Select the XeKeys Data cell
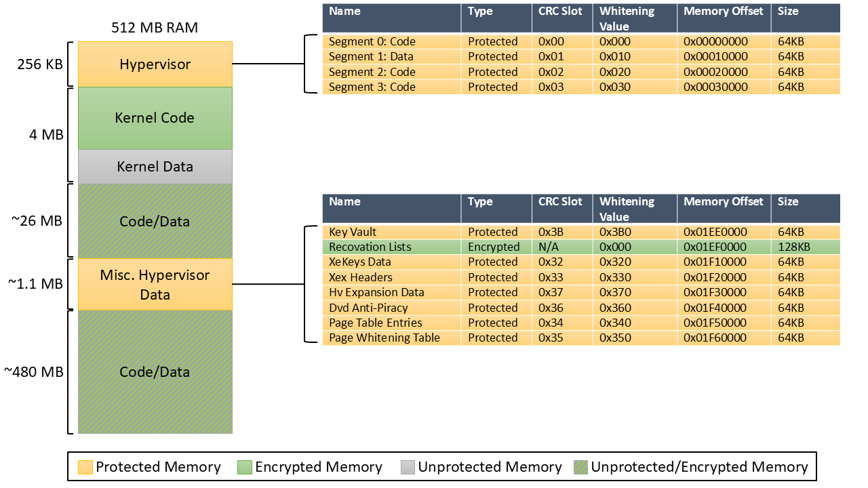Viewport: 868px width, 488px height. point(360,262)
